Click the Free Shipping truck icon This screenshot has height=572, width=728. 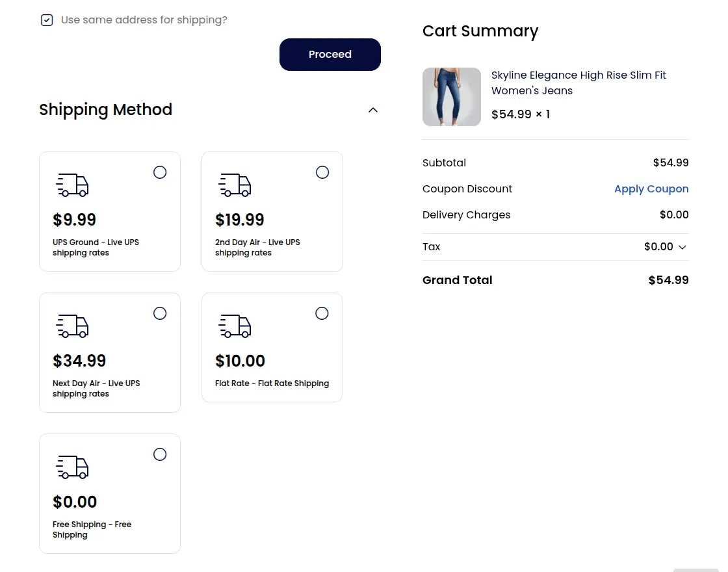72,467
